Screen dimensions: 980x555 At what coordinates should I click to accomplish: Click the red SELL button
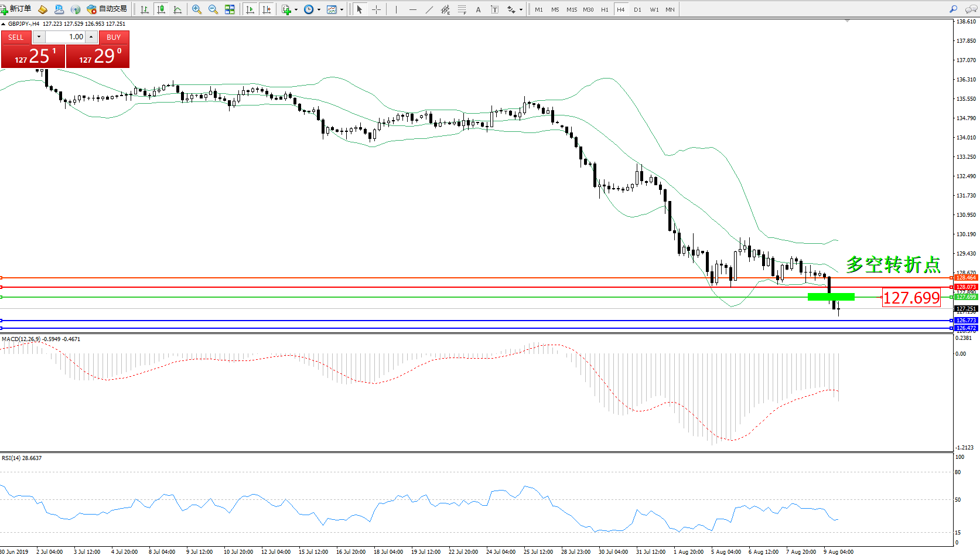[16, 37]
